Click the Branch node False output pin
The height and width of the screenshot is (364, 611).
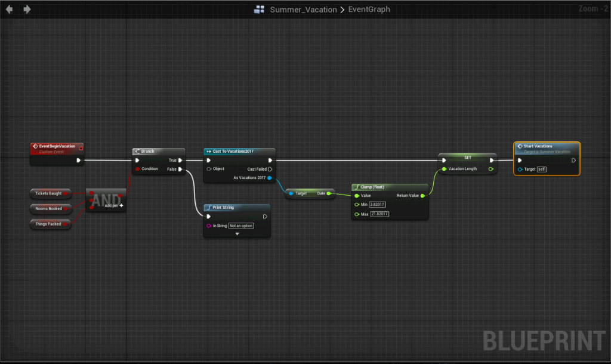(x=181, y=169)
